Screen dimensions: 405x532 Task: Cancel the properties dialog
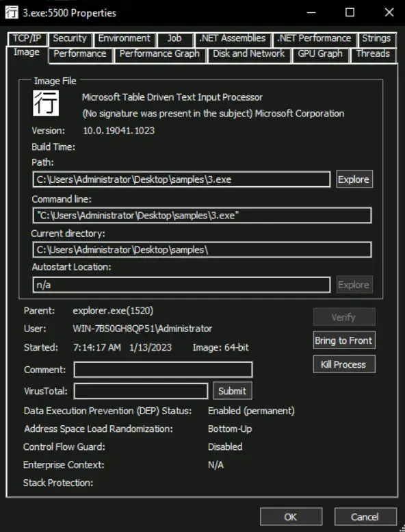tap(365, 517)
